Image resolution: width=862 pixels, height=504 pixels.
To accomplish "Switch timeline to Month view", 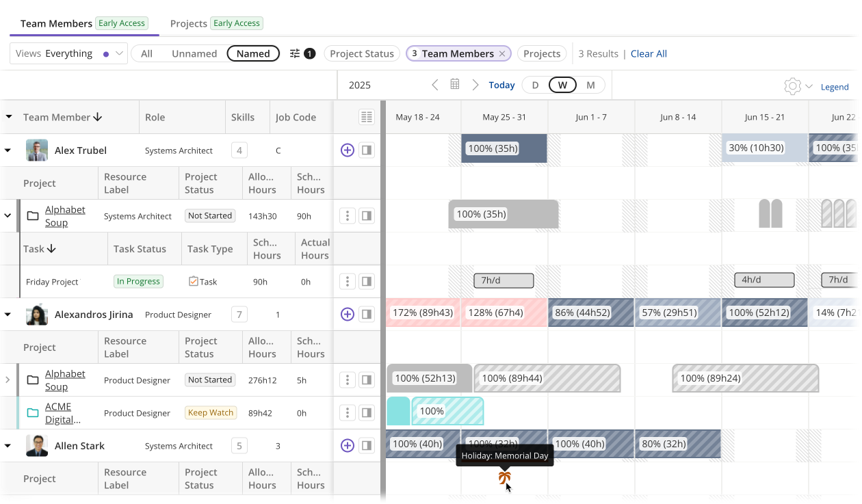I will pyautogui.click(x=590, y=85).
